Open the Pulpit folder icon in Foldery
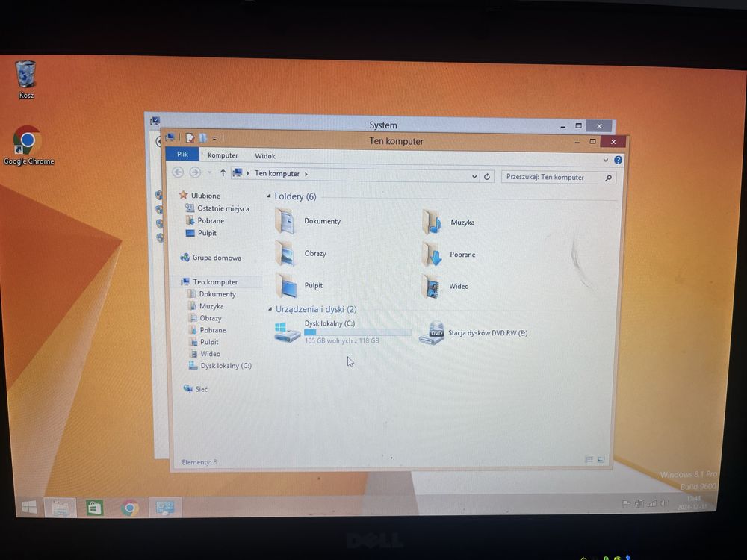The width and height of the screenshot is (747, 560). pyautogui.click(x=286, y=286)
